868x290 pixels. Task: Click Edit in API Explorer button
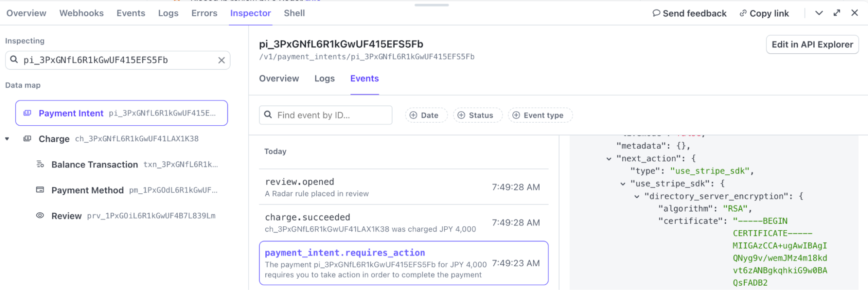[x=812, y=45]
